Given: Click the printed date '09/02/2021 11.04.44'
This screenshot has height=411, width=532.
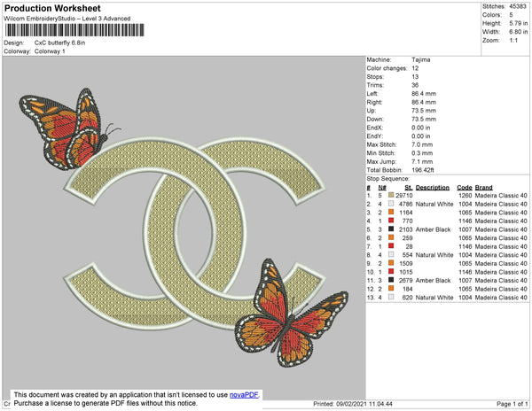Looking at the screenshot, I should click(x=364, y=404).
